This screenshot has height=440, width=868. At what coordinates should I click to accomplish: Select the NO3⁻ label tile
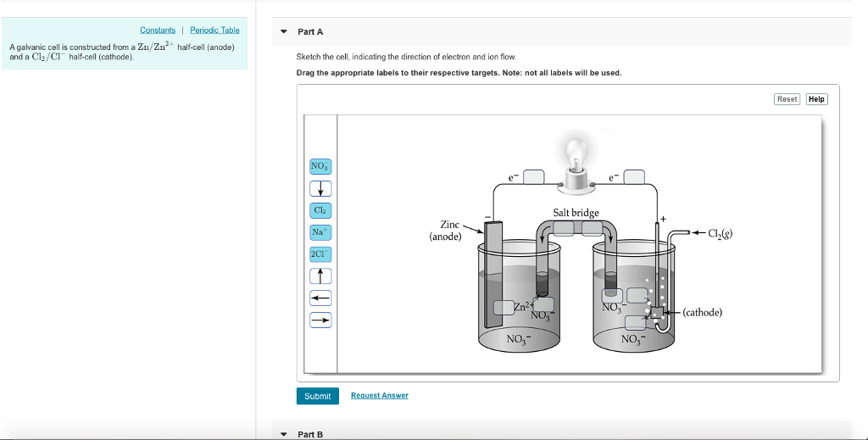(320, 166)
